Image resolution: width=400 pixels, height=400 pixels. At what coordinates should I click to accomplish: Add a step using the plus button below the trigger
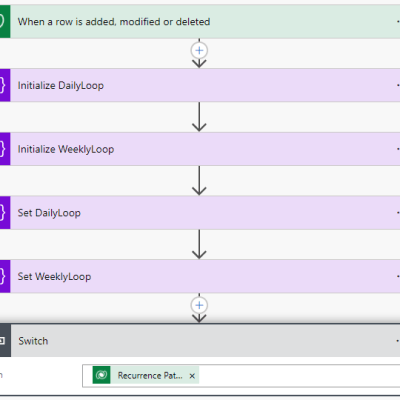[x=199, y=51]
